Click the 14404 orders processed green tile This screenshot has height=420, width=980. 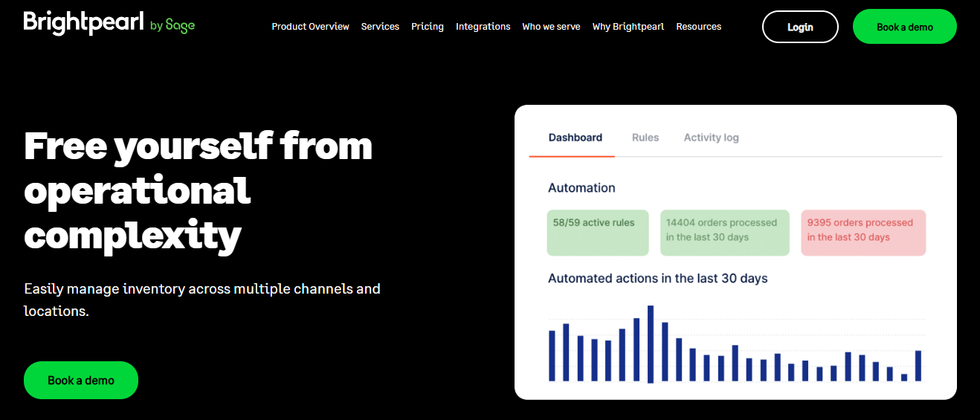tap(725, 233)
